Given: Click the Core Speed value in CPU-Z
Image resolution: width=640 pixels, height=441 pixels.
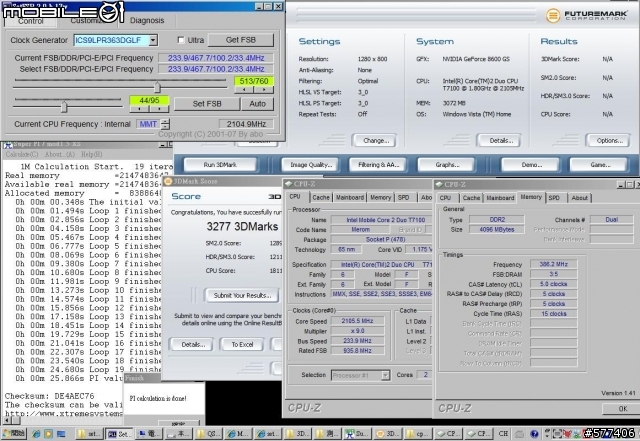Looking at the screenshot, I should [x=357, y=321].
